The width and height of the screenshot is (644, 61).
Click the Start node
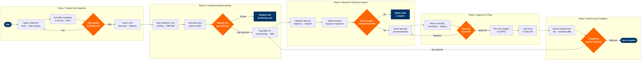pyautogui.click(x=8, y=25)
